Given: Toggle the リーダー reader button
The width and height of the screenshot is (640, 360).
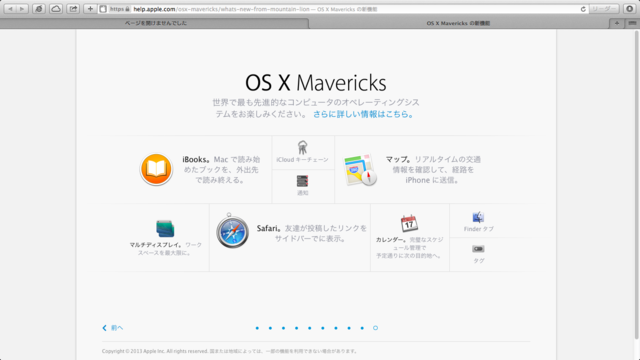Looking at the screenshot, I should click(x=604, y=9).
